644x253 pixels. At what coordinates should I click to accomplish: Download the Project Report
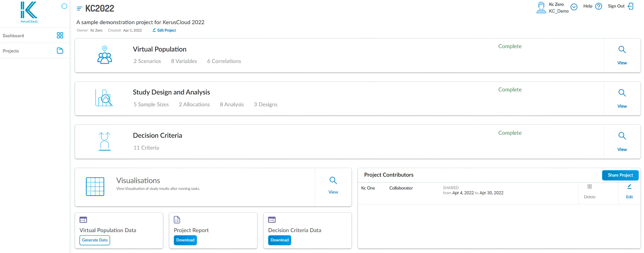[x=185, y=240]
